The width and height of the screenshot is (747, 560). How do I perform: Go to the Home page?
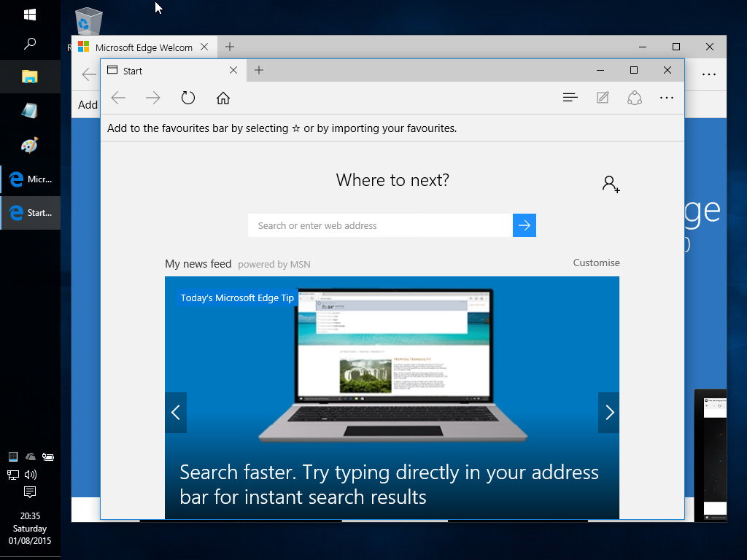tap(223, 98)
